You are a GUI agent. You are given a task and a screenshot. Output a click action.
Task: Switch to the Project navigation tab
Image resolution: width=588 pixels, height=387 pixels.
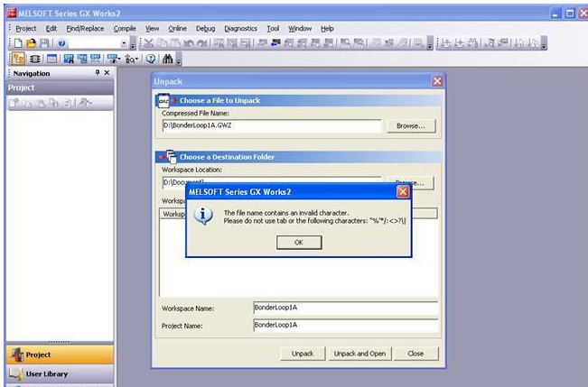[x=60, y=355]
